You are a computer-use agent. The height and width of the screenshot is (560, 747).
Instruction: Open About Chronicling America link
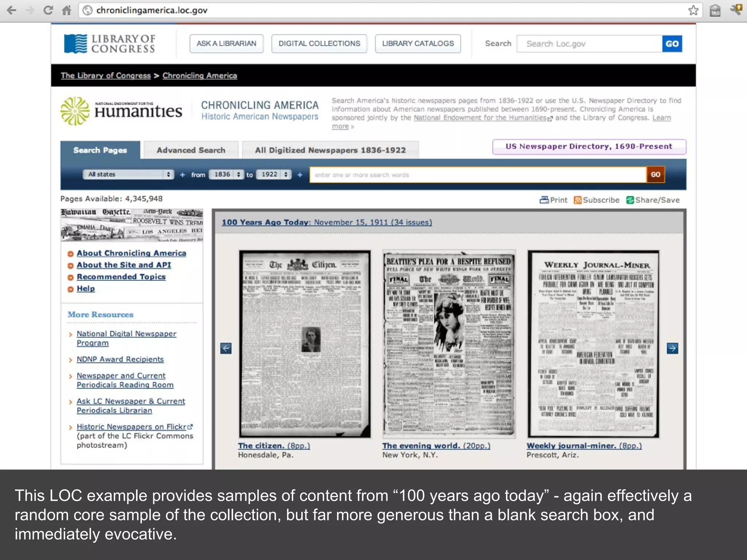[131, 253]
